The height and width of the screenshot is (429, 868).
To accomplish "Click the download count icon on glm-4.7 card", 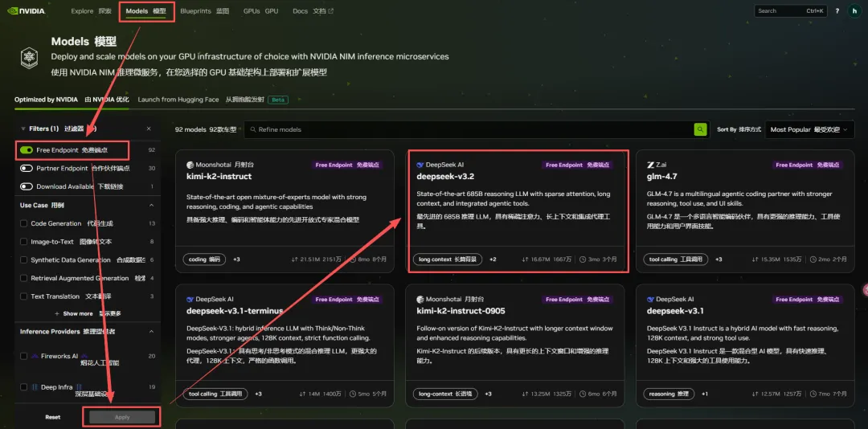I will pyautogui.click(x=755, y=259).
